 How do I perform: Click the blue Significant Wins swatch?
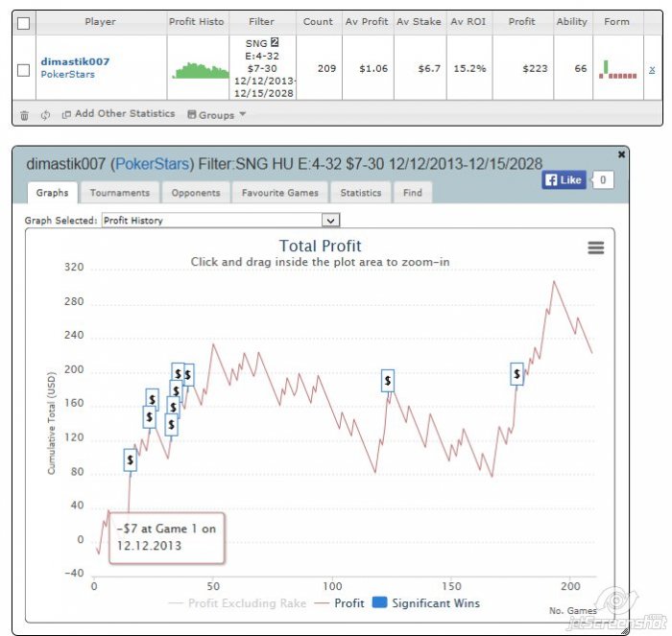point(380,602)
